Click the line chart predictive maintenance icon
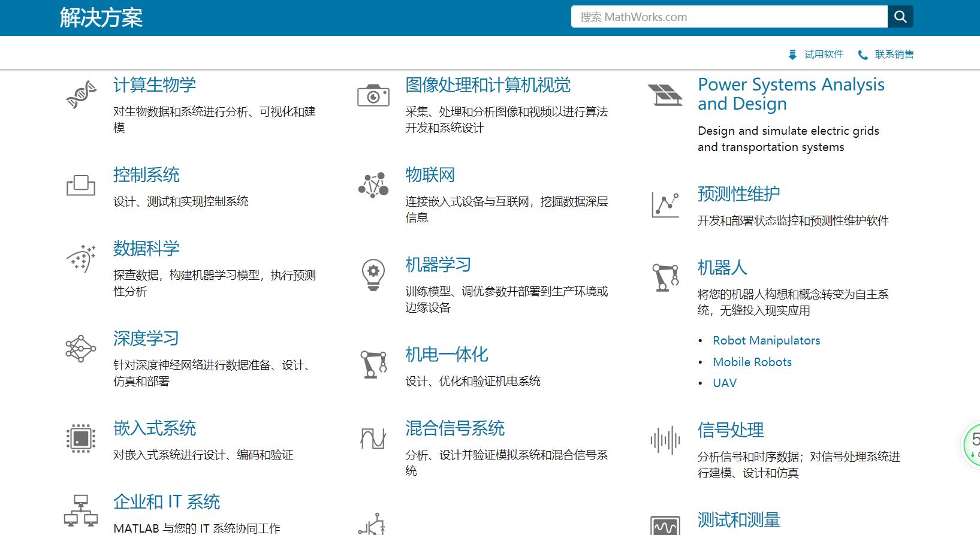This screenshot has width=980, height=535. point(665,205)
